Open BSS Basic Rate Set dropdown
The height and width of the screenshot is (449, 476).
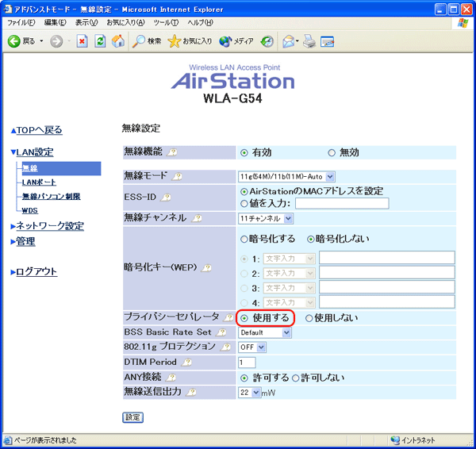pos(265,333)
